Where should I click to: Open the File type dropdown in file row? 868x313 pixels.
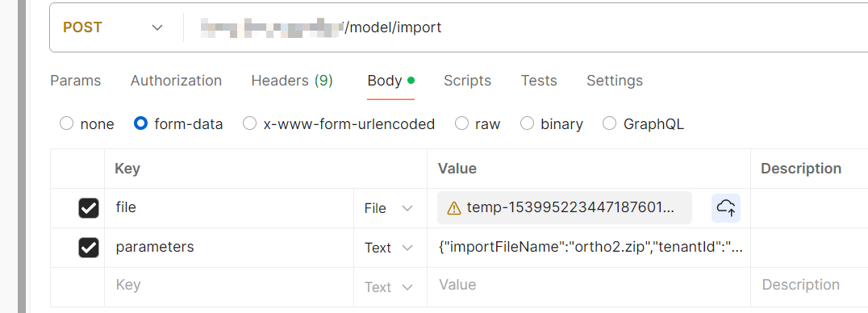(x=389, y=208)
